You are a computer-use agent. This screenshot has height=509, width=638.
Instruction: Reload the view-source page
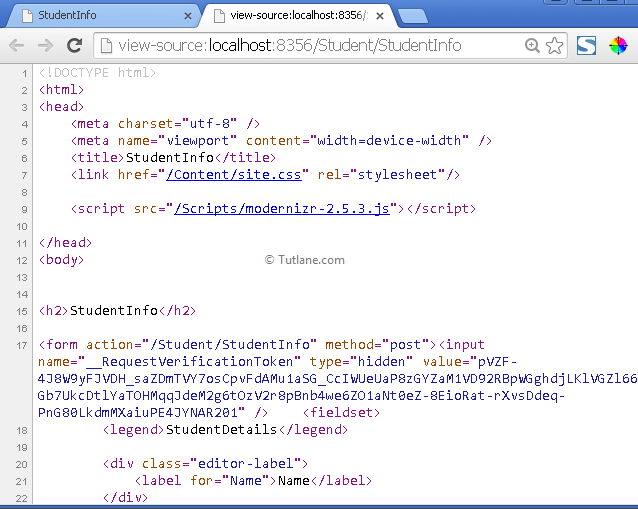tap(74, 45)
